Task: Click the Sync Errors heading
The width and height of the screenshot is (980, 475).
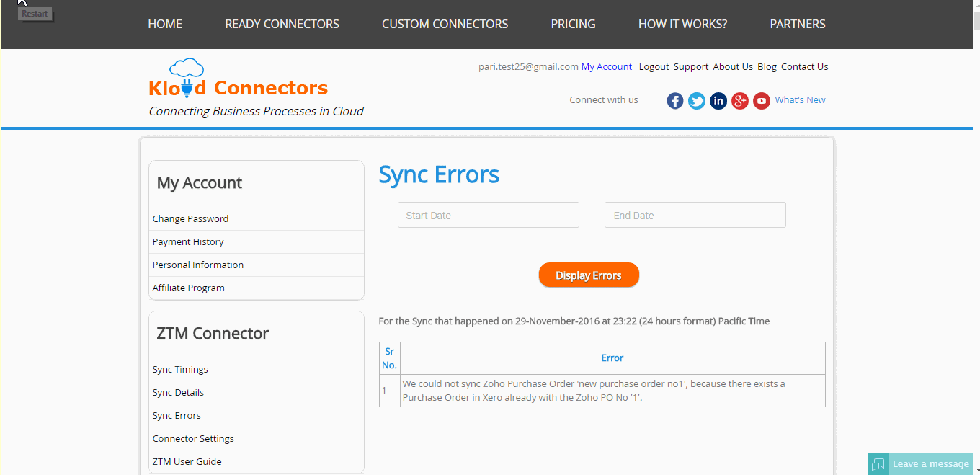Action: 439,174
